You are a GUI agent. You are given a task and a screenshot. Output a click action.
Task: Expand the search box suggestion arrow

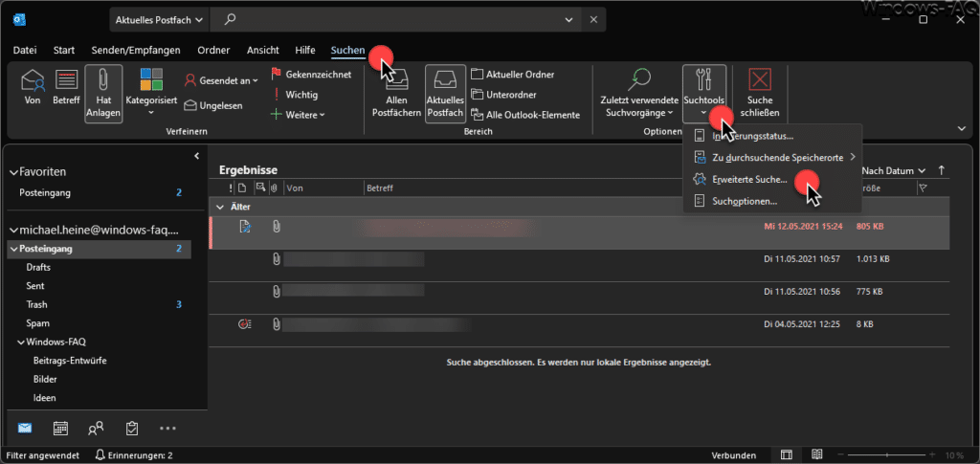pyautogui.click(x=568, y=20)
